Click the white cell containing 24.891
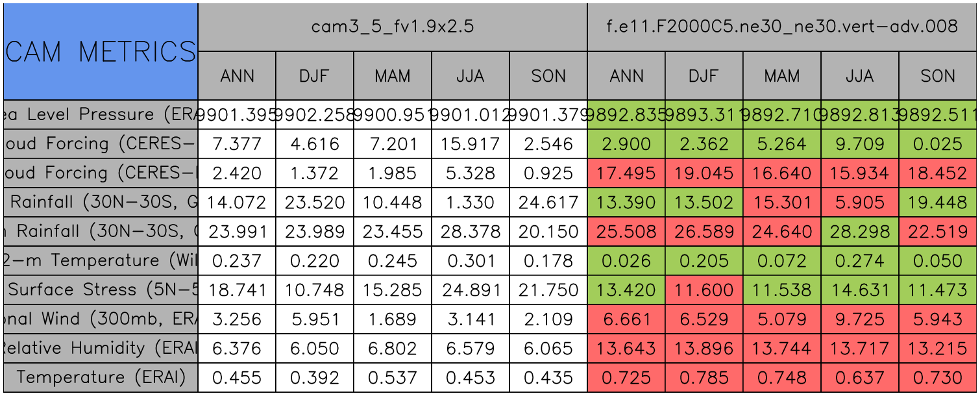 click(471, 290)
